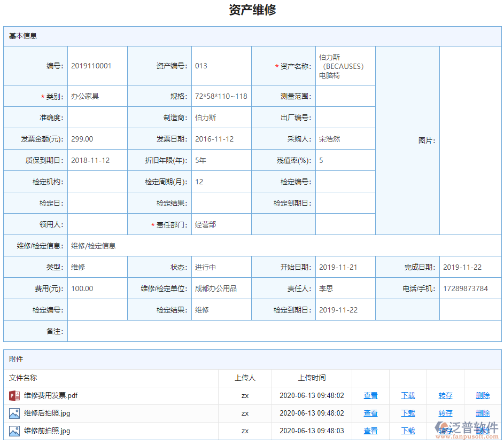The width and height of the screenshot is (504, 445).
Task: Delete the 维修费用发票.pdf attachment
Action: tap(483, 395)
